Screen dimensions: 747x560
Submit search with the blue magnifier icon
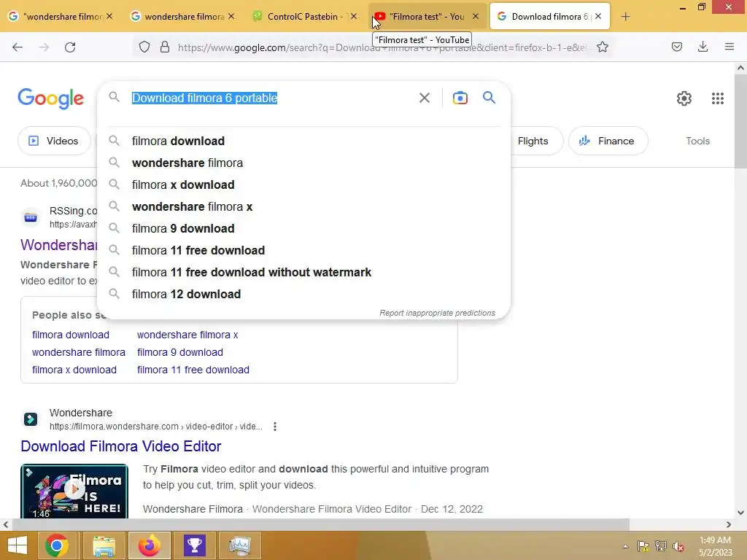click(x=489, y=98)
